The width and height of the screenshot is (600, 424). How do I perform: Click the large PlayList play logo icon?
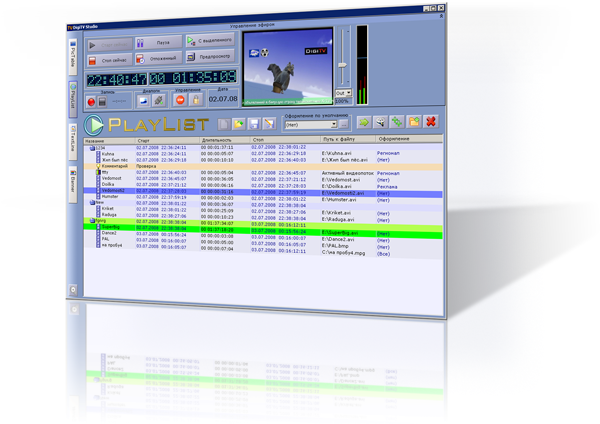pos(94,125)
